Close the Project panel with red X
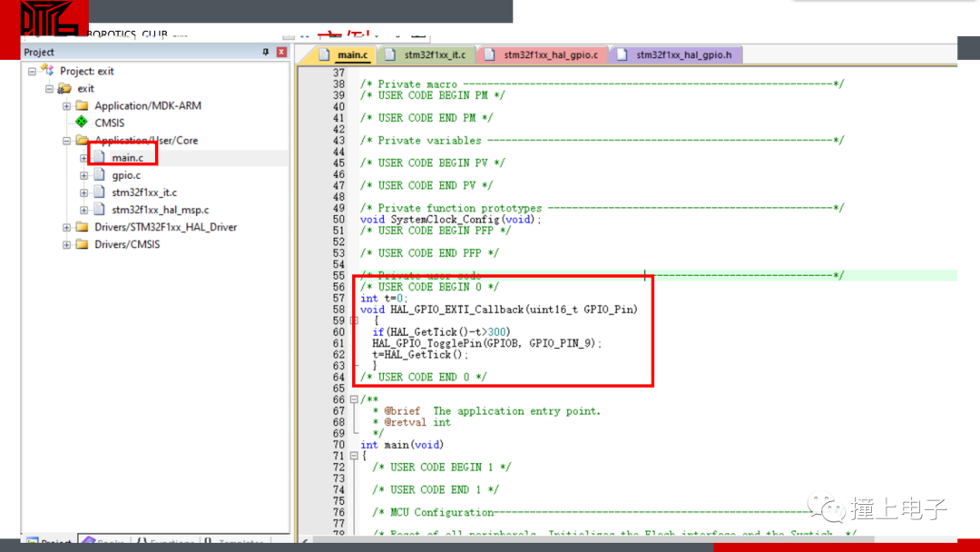The image size is (980, 552). pos(281,53)
